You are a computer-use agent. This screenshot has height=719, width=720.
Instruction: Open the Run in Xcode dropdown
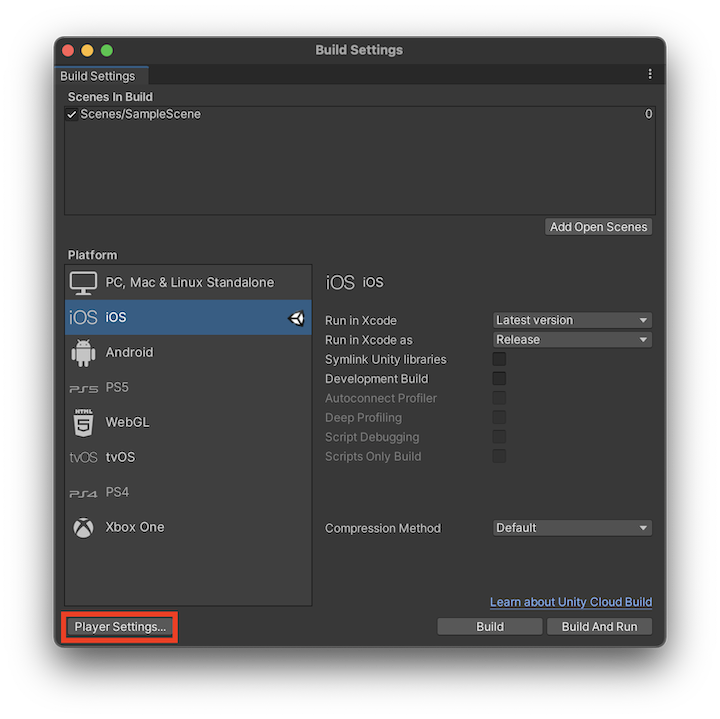tap(572, 320)
